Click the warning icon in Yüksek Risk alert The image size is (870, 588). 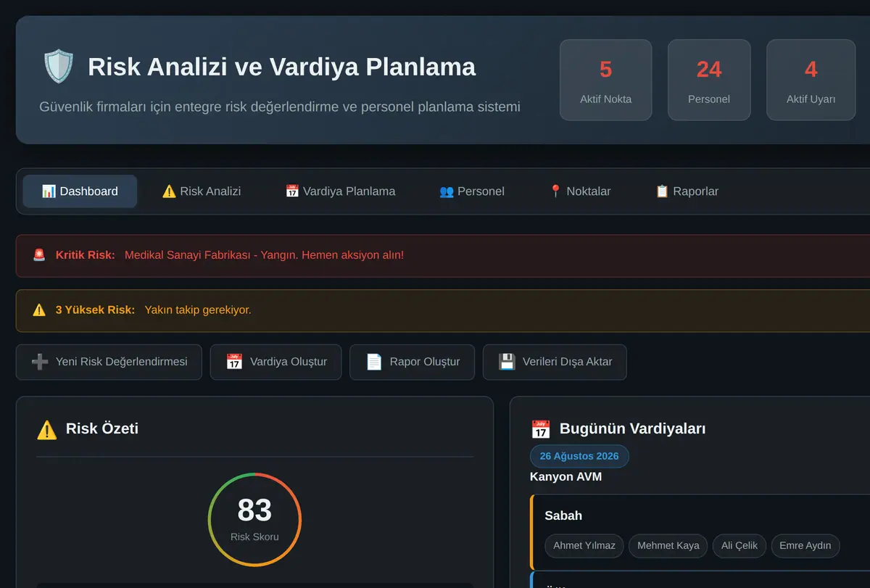[x=39, y=310]
